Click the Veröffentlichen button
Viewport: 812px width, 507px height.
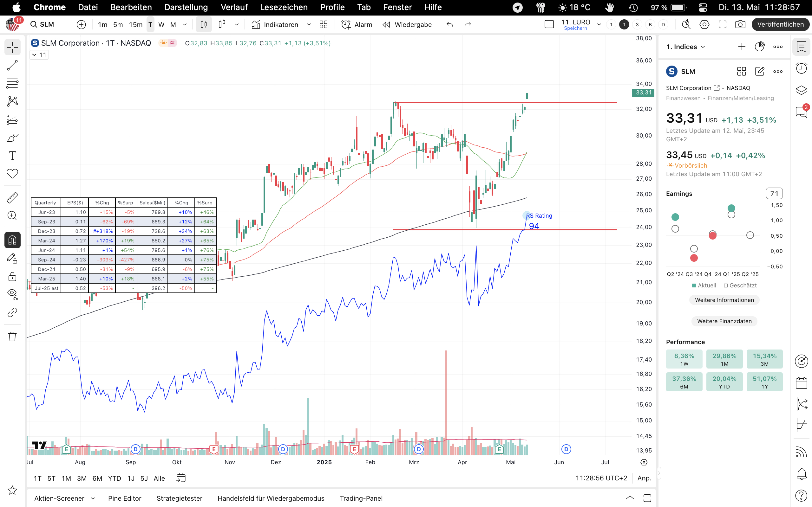point(780,24)
